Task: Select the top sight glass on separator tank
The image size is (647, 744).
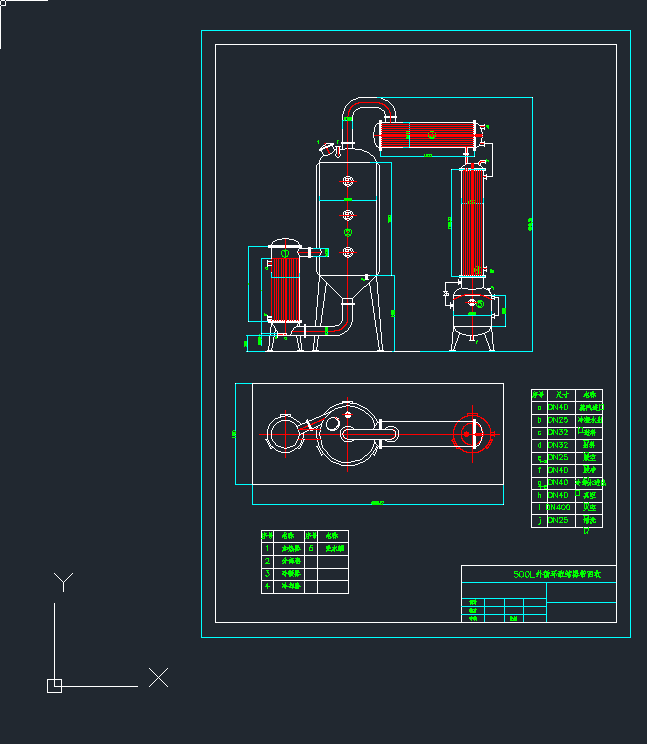Action: pos(348,181)
